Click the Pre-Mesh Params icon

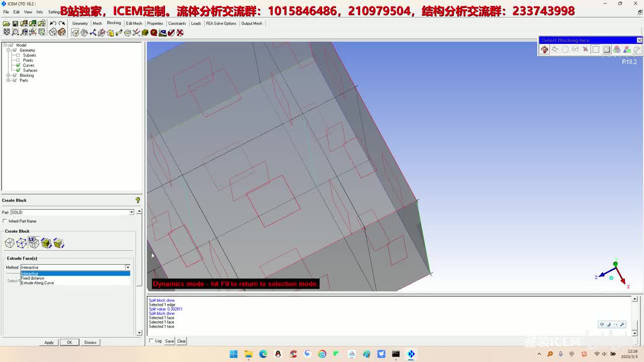click(x=145, y=33)
